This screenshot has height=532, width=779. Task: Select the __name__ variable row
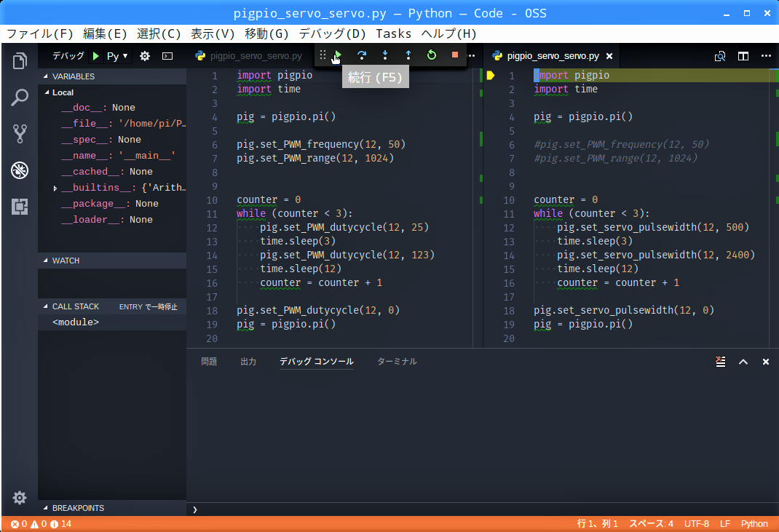[x=112, y=156]
